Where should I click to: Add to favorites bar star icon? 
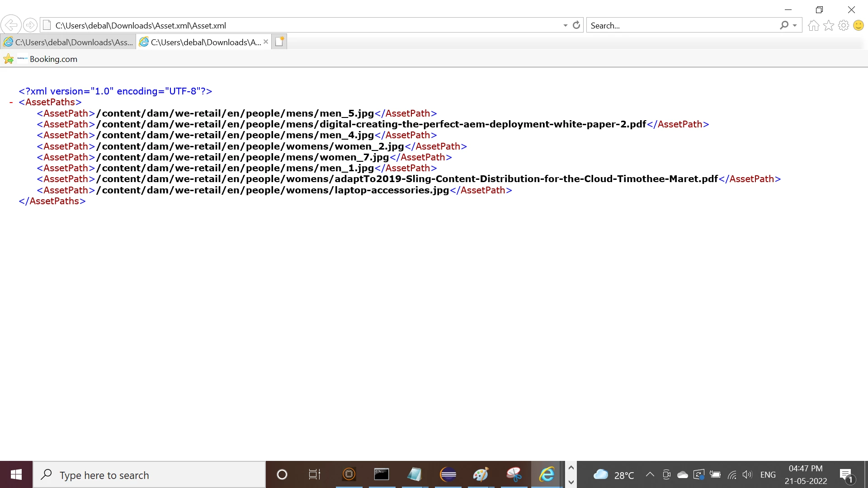click(8, 59)
